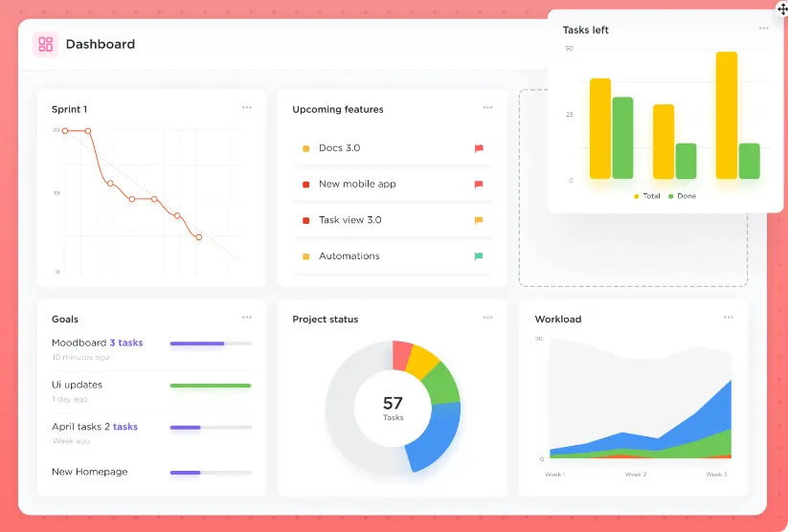Open the Ui updates goal
This screenshot has height=532, width=788.
pos(151,391)
